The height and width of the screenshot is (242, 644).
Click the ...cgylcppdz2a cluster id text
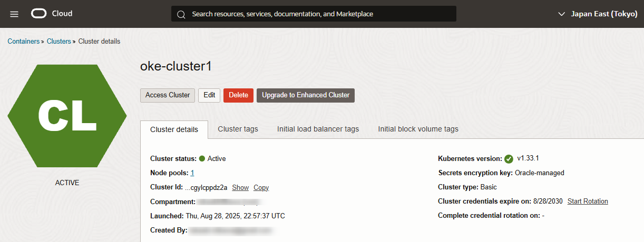pos(206,187)
